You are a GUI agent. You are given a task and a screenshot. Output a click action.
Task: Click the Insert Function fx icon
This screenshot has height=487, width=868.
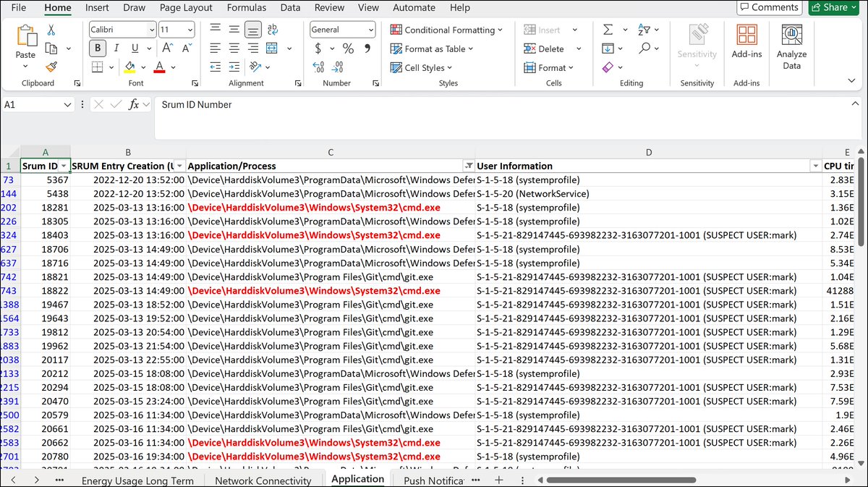134,105
